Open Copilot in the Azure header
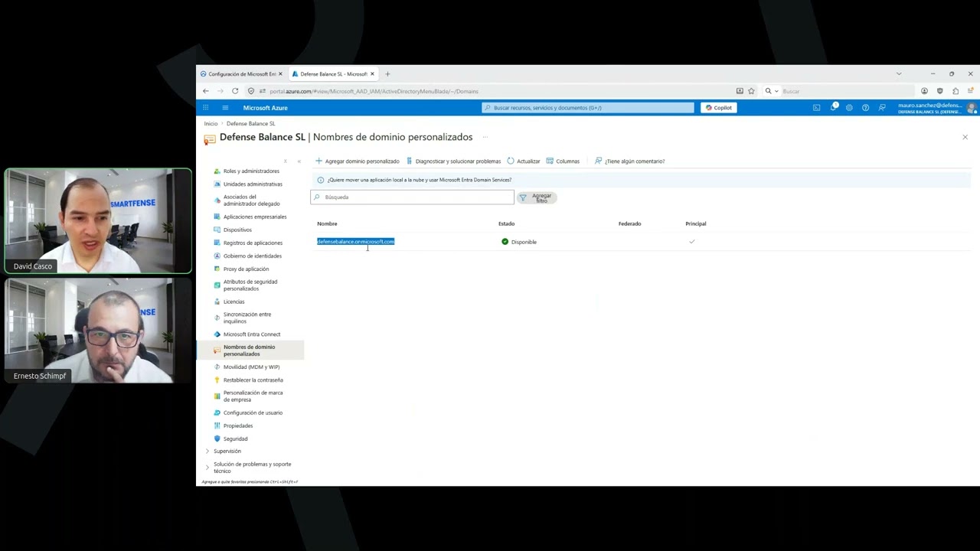 (x=718, y=108)
